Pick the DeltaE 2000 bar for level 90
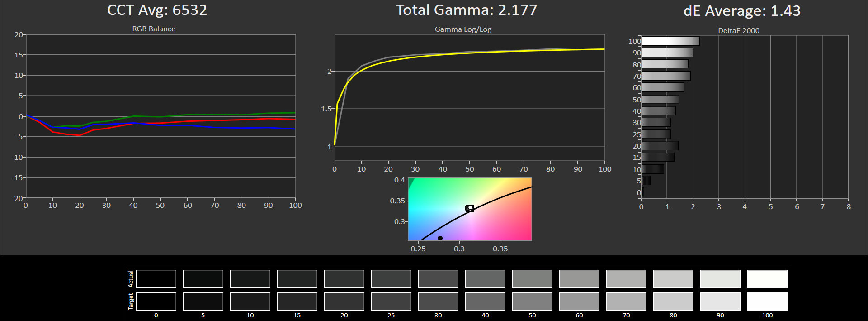 [667, 53]
